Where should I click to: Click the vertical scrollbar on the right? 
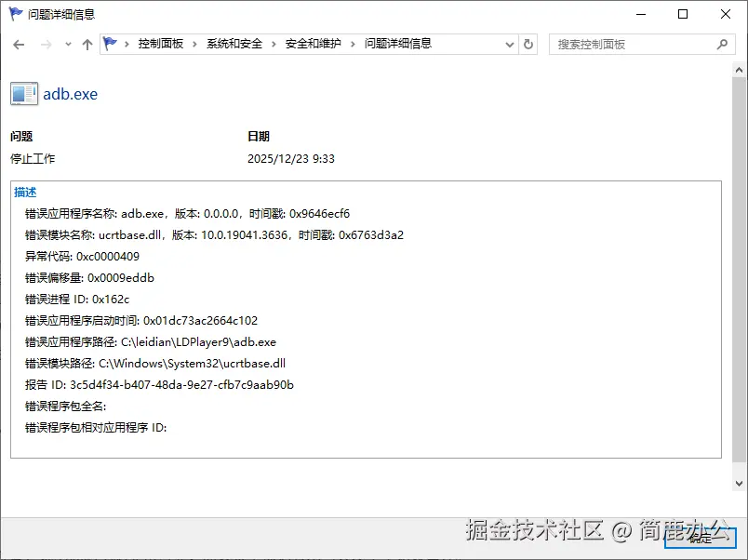(741, 279)
